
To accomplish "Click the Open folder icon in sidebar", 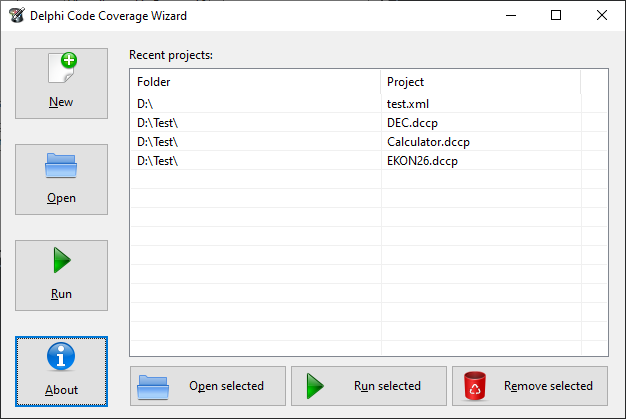I will coord(61,165).
